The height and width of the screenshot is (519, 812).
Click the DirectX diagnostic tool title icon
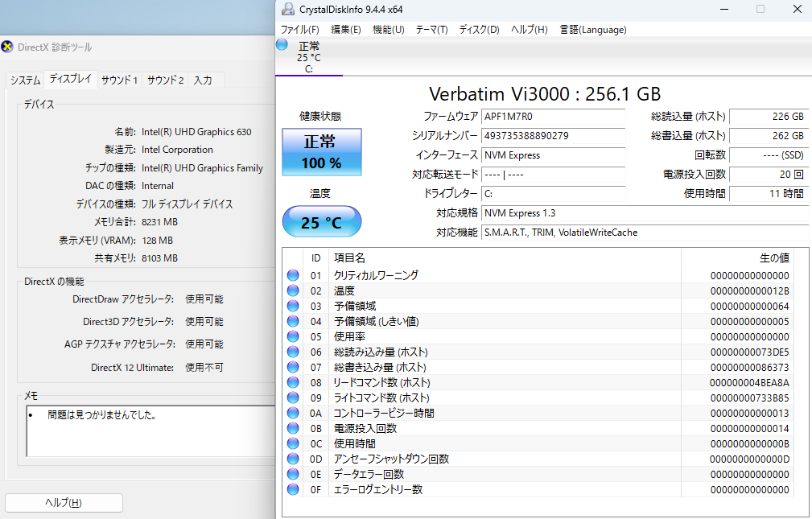click(7, 47)
